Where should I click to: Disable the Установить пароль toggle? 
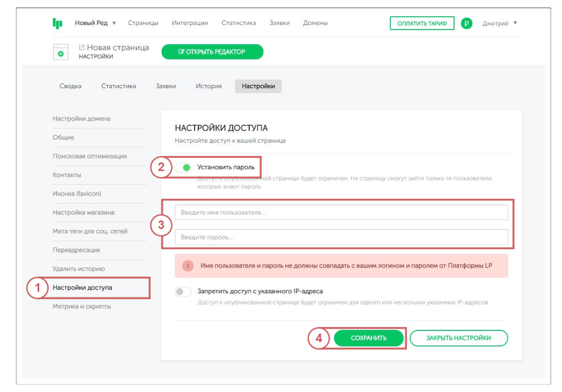coord(183,167)
